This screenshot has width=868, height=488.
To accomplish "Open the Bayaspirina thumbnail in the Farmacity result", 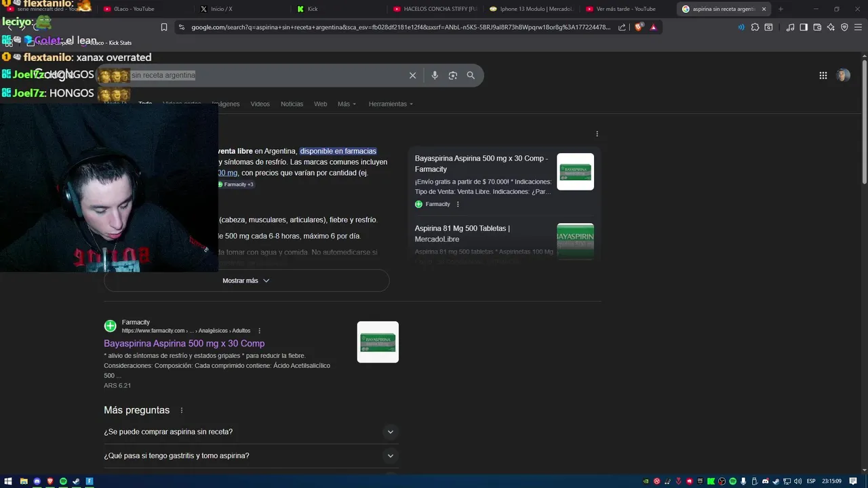I will tap(378, 342).
